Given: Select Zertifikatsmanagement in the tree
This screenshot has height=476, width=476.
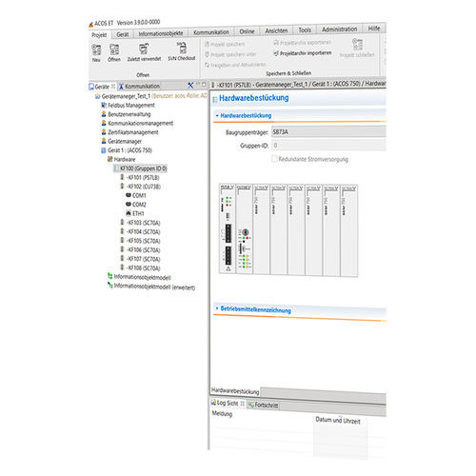Looking at the screenshot, I should (x=129, y=132).
